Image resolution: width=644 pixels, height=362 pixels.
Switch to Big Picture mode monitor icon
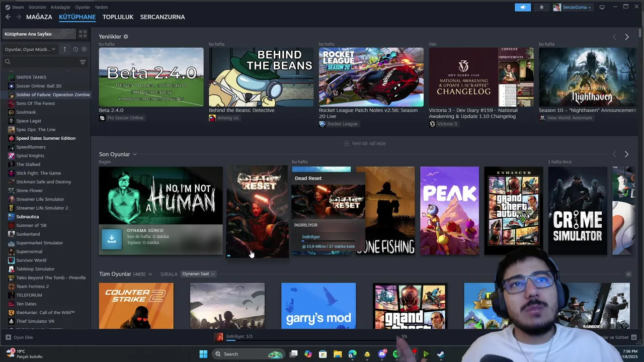pos(602,7)
